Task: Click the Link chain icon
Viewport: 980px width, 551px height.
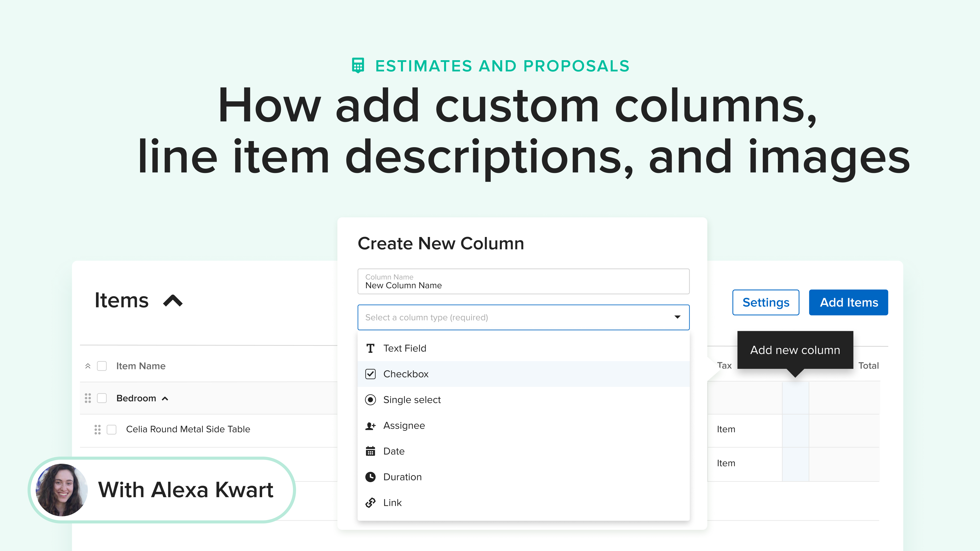Action: [x=370, y=503]
